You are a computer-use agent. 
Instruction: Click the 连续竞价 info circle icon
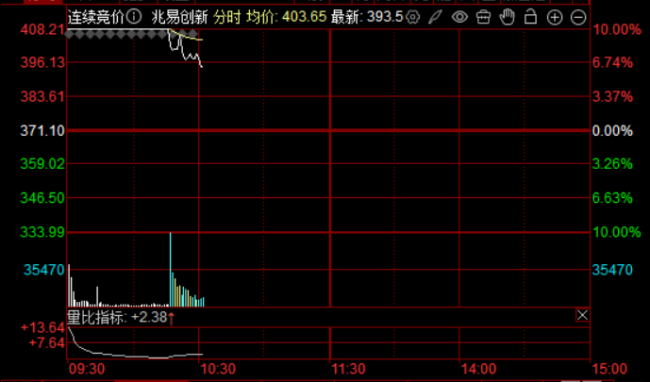click(134, 17)
